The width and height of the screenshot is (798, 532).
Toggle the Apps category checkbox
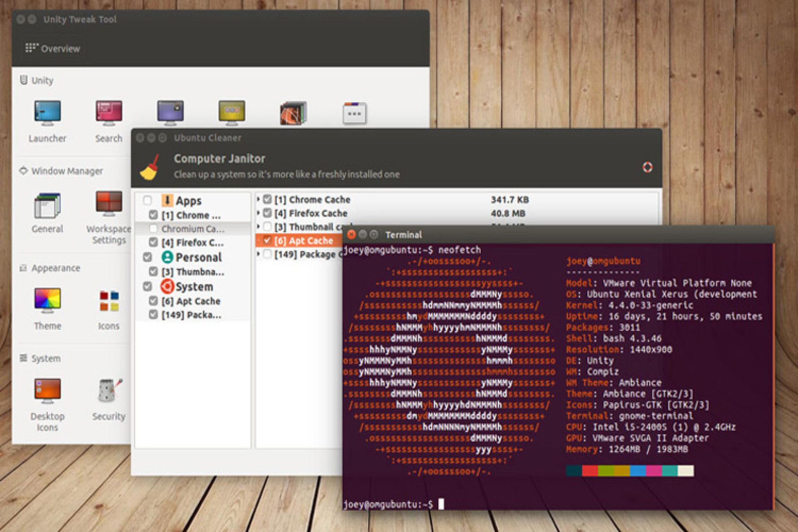(148, 200)
